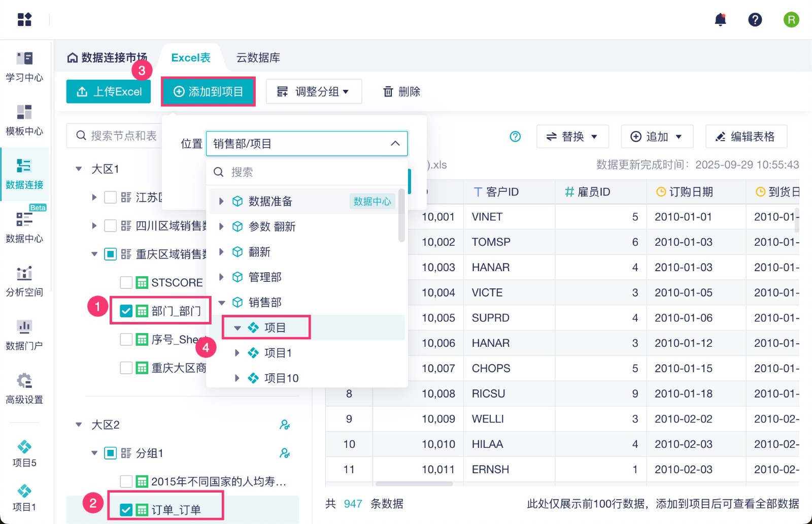Check the 江苏 group checkbox
The width and height of the screenshot is (812, 524).
coord(110,197)
